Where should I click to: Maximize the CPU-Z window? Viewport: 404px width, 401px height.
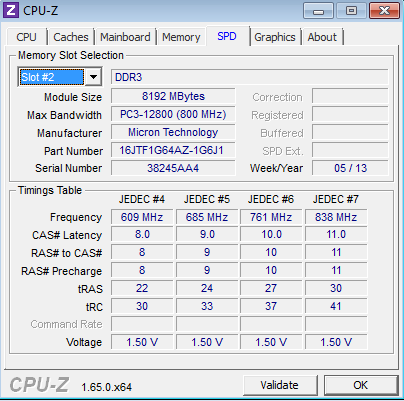point(351,11)
